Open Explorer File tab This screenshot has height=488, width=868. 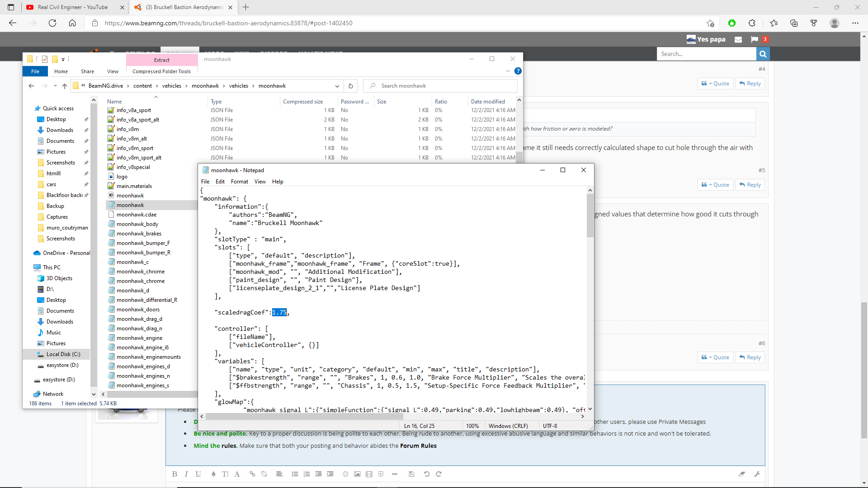click(x=35, y=71)
